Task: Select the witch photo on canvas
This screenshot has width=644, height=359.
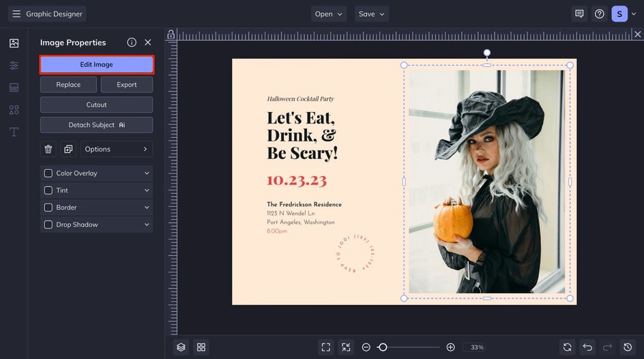Action: pos(486,182)
